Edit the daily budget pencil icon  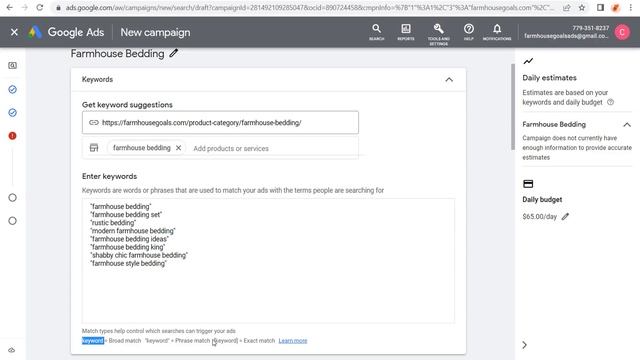[565, 217]
